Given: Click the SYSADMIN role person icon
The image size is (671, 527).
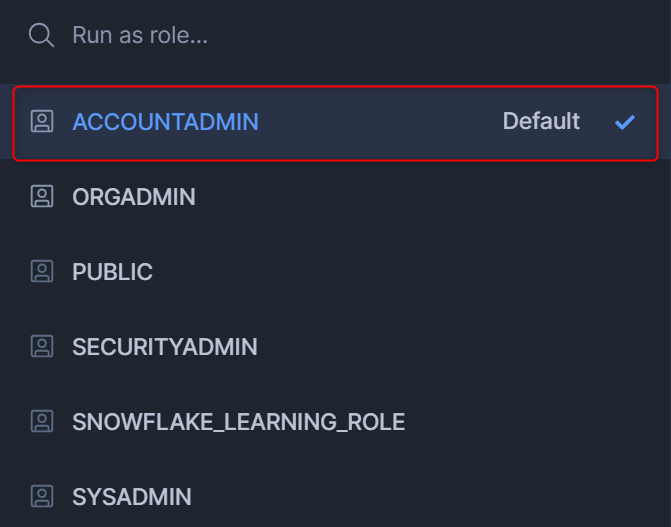Looking at the screenshot, I should 42,496.
